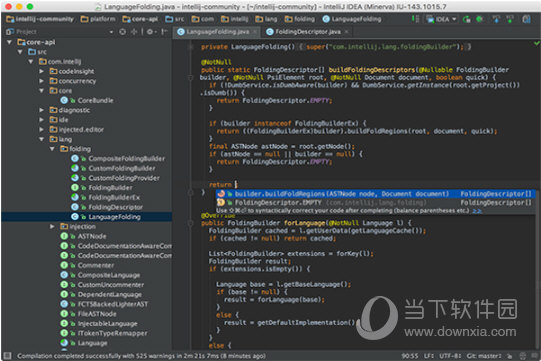Click the inspection status checkmark indicator
The image size is (541, 361).
[537, 43]
